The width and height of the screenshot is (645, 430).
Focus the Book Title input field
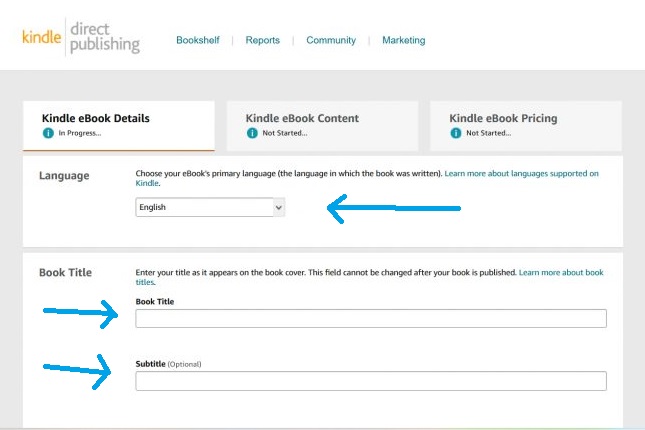coord(371,318)
